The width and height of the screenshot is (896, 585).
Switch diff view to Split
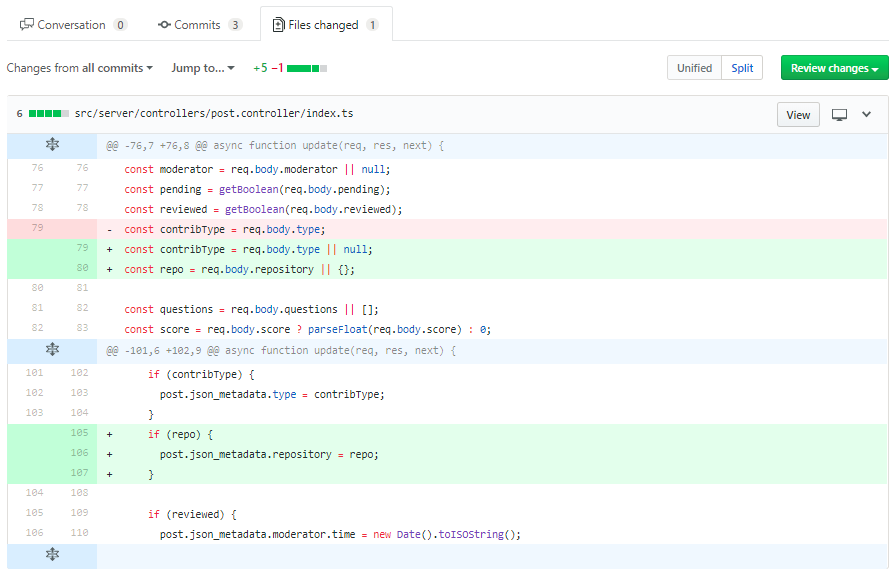pyautogui.click(x=742, y=68)
